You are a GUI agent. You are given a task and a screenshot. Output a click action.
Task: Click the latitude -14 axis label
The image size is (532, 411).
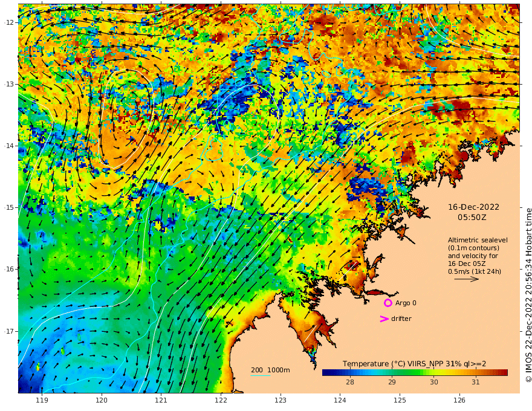(x=10, y=146)
